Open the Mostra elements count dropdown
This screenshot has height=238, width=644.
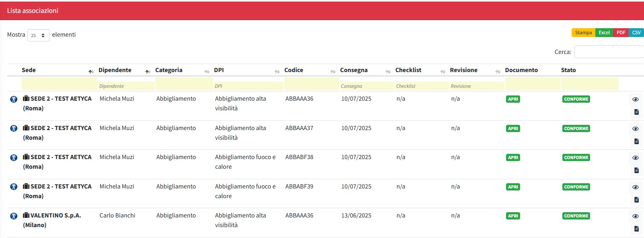click(39, 35)
